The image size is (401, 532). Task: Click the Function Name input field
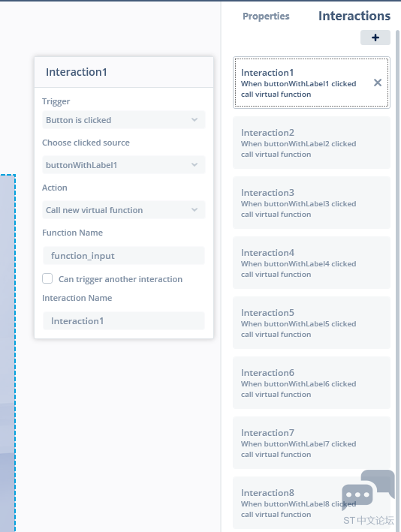[124, 255]
